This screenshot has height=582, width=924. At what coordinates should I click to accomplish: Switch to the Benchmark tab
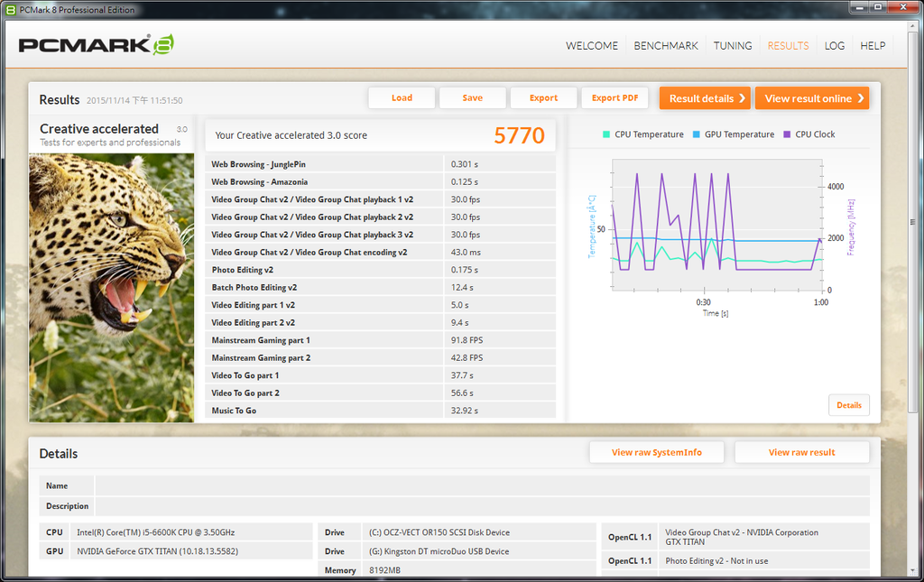(x=666, y=46)
